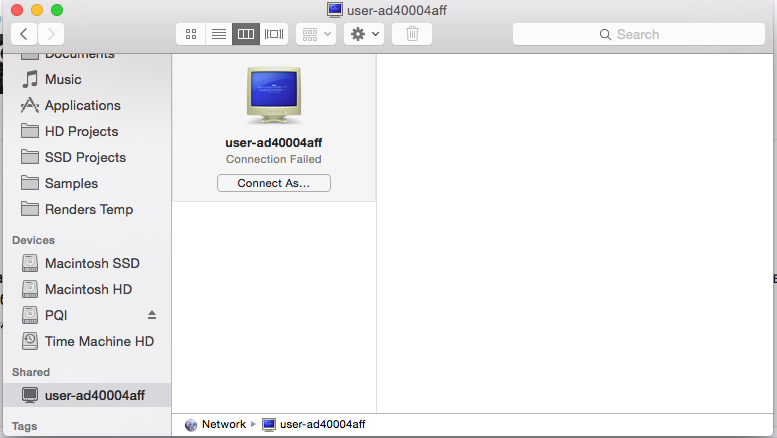Viewport: 777px width, 438px height.
Task: Click the Samples folder icon
Action: [30, 183]
